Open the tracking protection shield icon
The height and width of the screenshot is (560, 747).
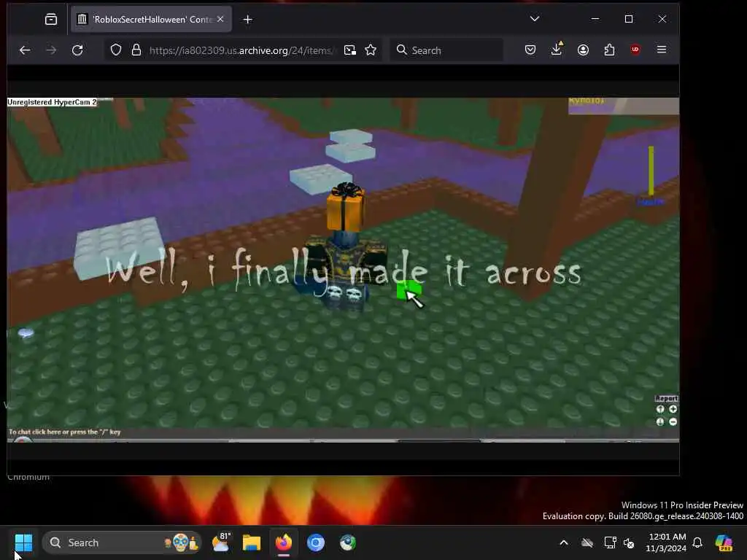(x=116, y=50)
